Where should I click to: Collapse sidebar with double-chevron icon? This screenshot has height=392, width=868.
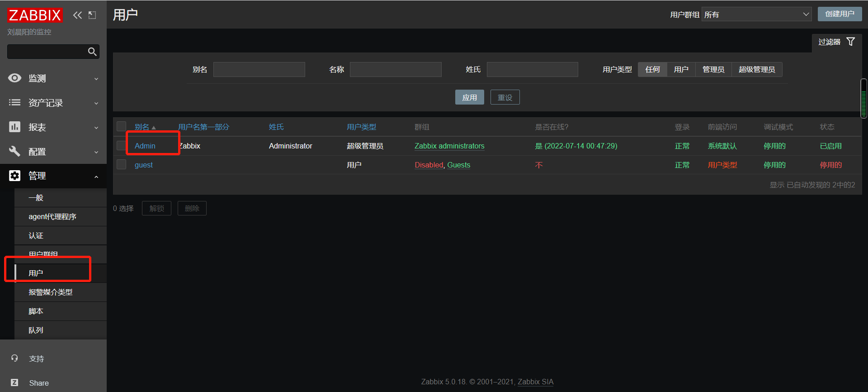(x=77, y=15)
